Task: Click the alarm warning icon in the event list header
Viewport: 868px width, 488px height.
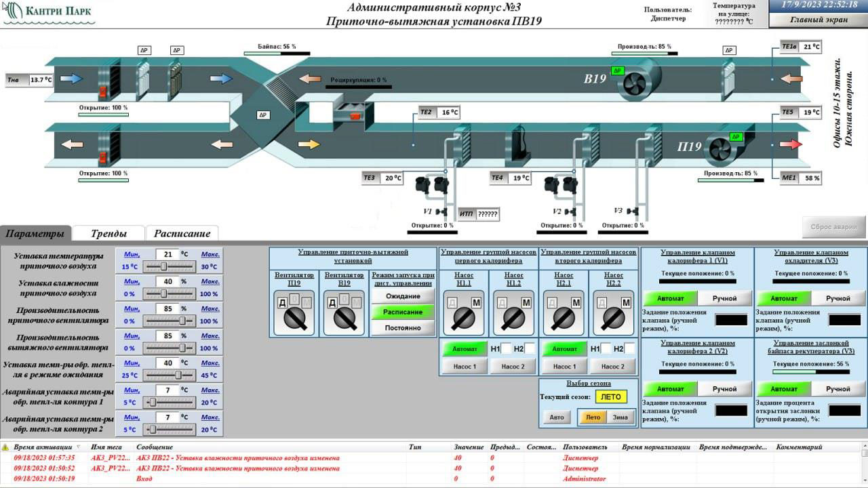Action: 6,447
